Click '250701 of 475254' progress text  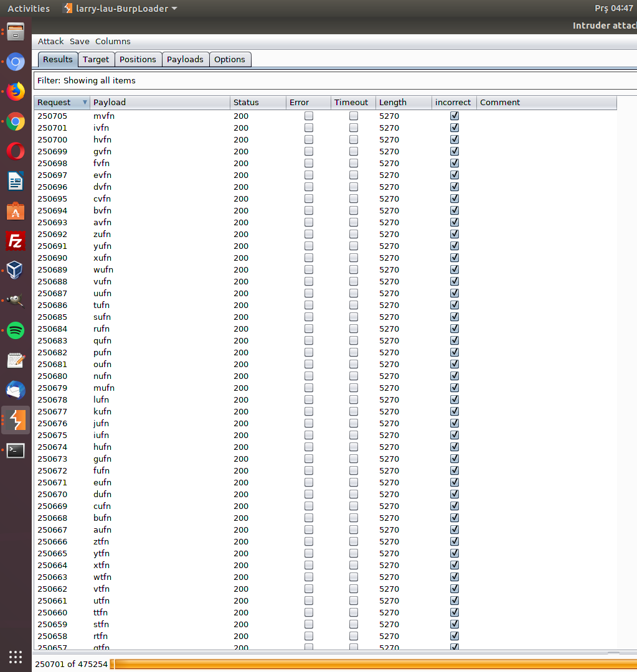71,665
